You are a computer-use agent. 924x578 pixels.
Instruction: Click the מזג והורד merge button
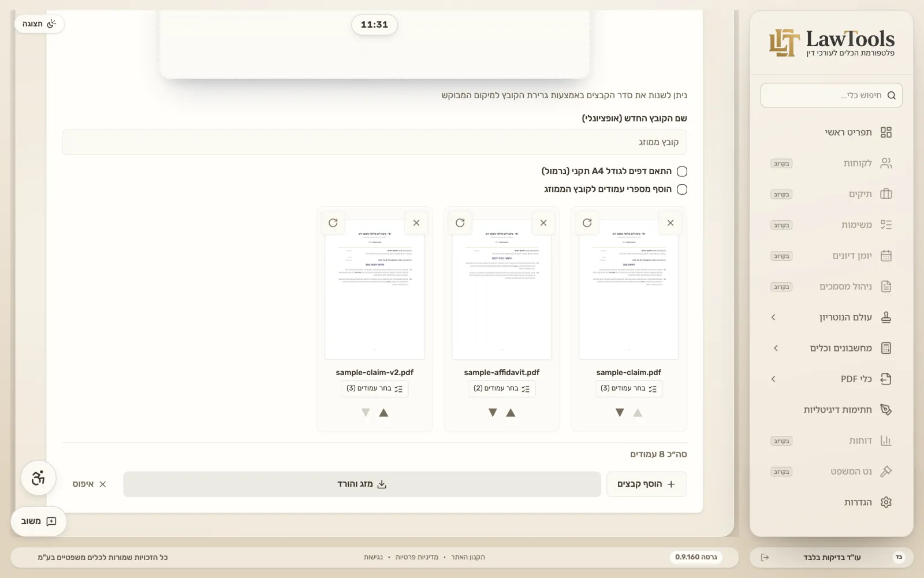pos(362,484)
